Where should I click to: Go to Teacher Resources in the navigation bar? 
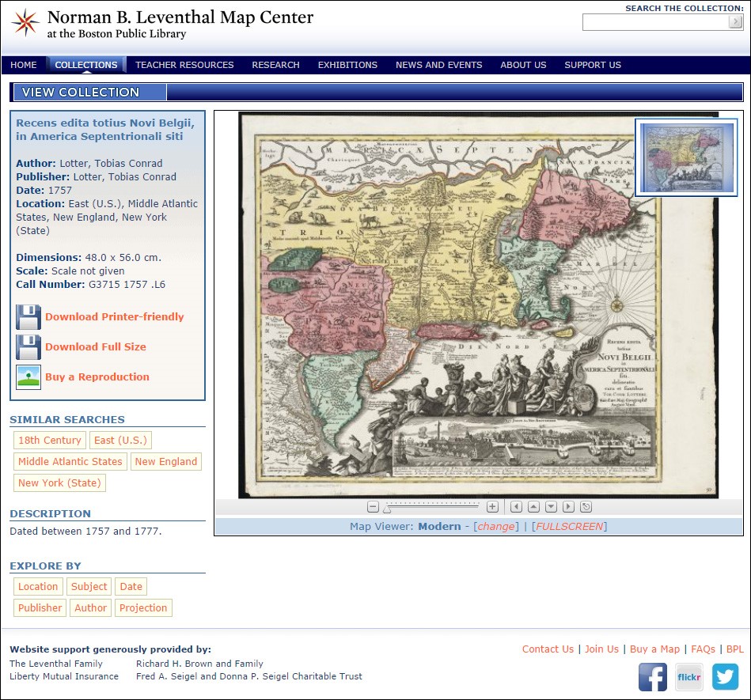184,65
